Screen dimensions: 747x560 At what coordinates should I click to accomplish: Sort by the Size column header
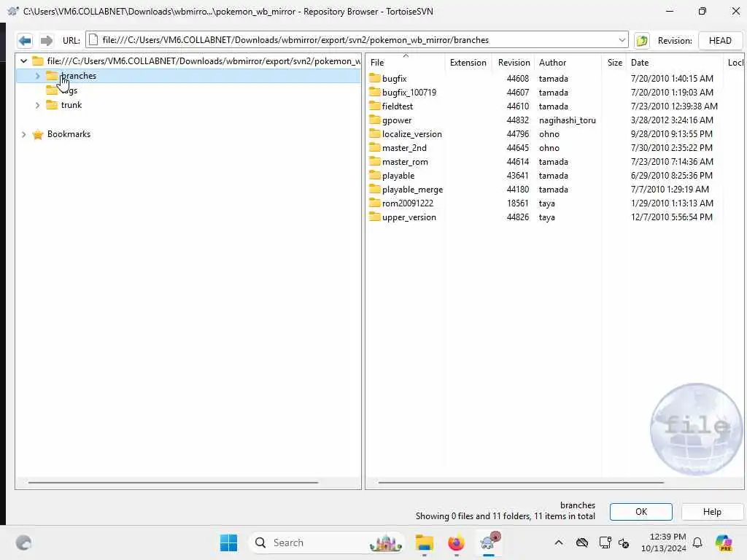coord(614,63)
